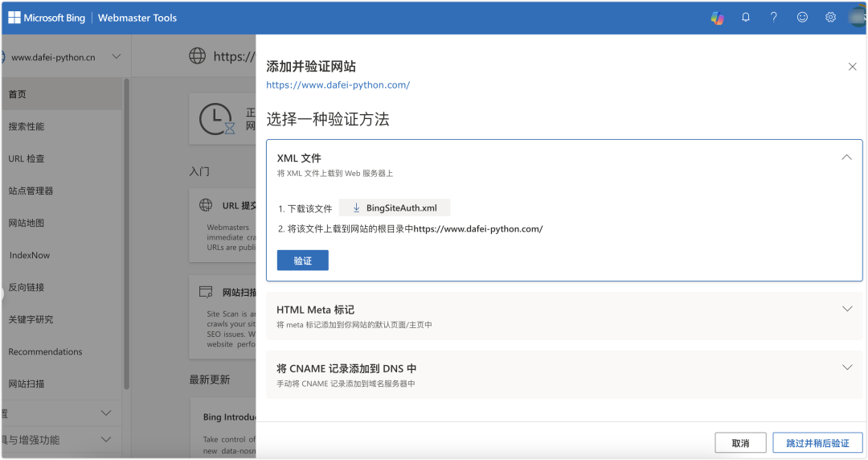Open 搜索性能 in sidebar
868x460 pixels.
tap(61, 126)
